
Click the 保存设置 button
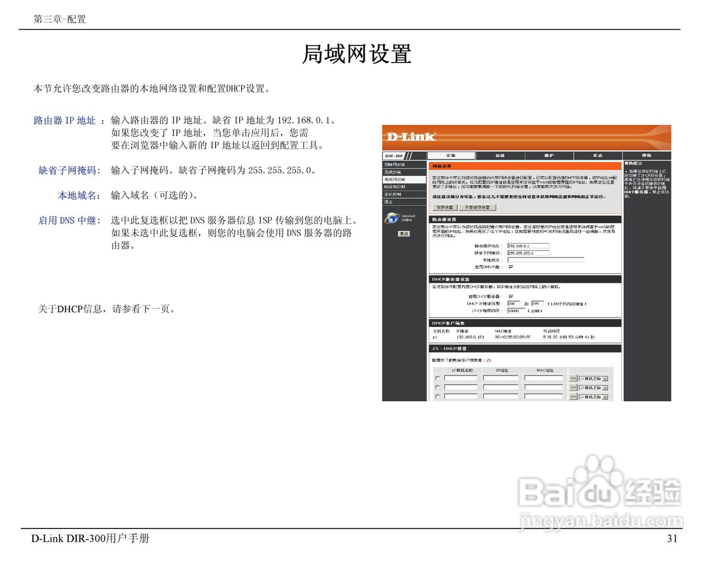[x=445, y=207]
